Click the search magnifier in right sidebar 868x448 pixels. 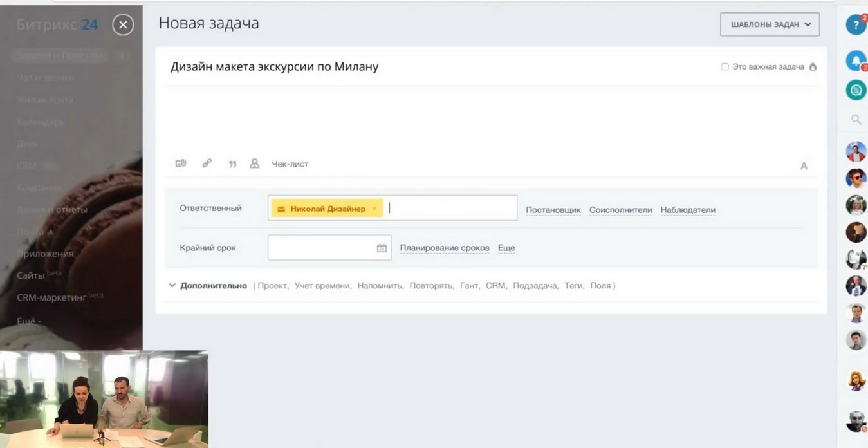(x=856, y=119)
